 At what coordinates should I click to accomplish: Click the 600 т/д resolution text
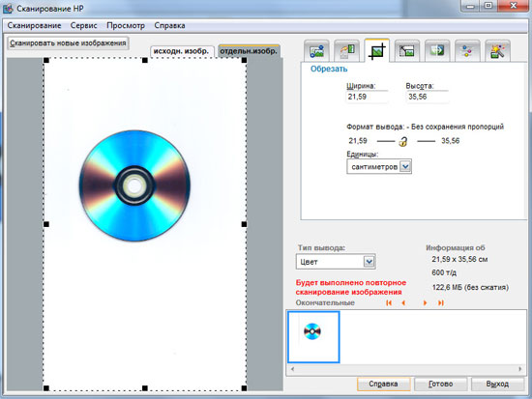pos(444,272)
